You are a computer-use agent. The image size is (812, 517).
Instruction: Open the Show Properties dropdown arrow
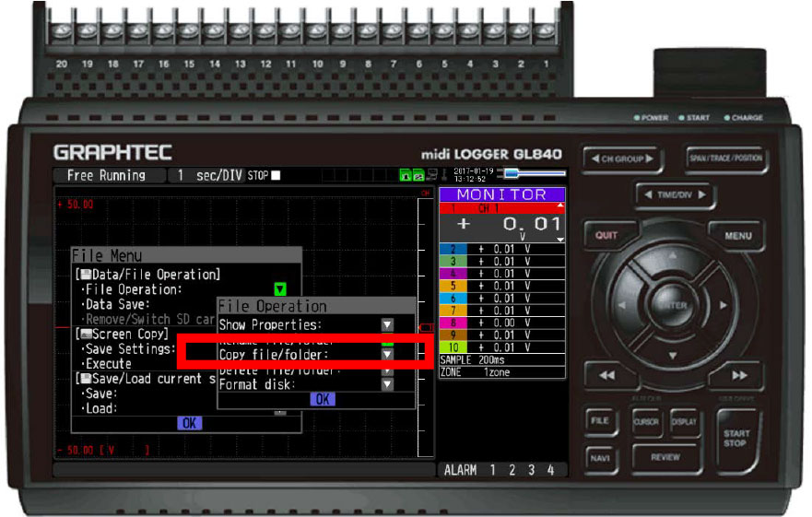pos(387,324)
